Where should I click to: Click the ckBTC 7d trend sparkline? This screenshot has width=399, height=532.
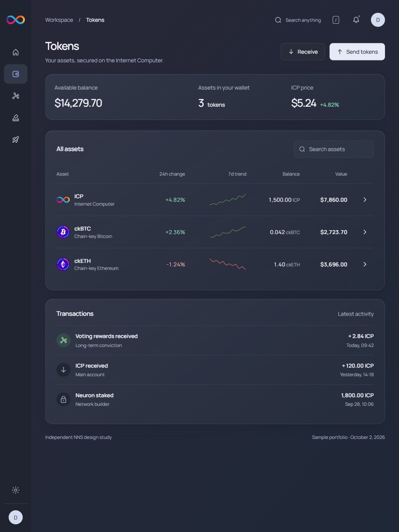[228, 232]
